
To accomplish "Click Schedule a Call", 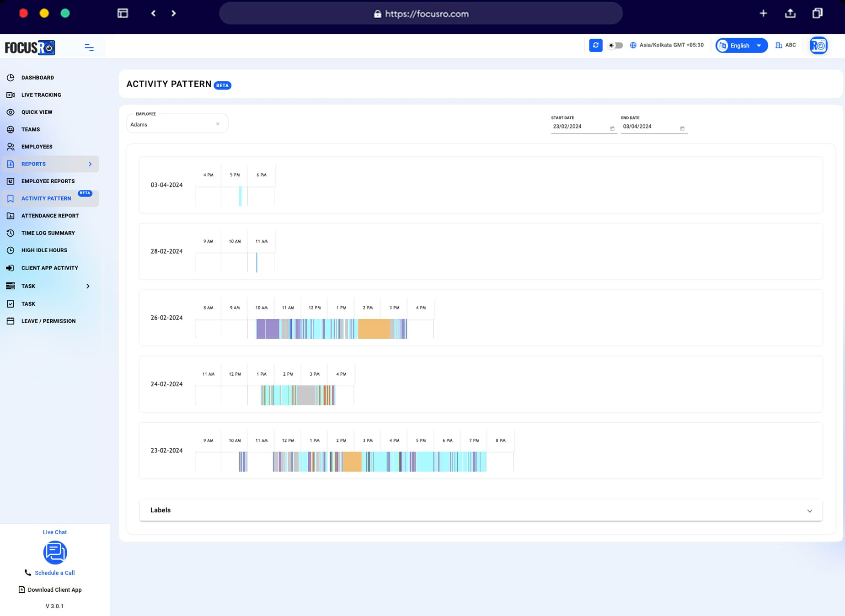I will [x=55, y=573].
